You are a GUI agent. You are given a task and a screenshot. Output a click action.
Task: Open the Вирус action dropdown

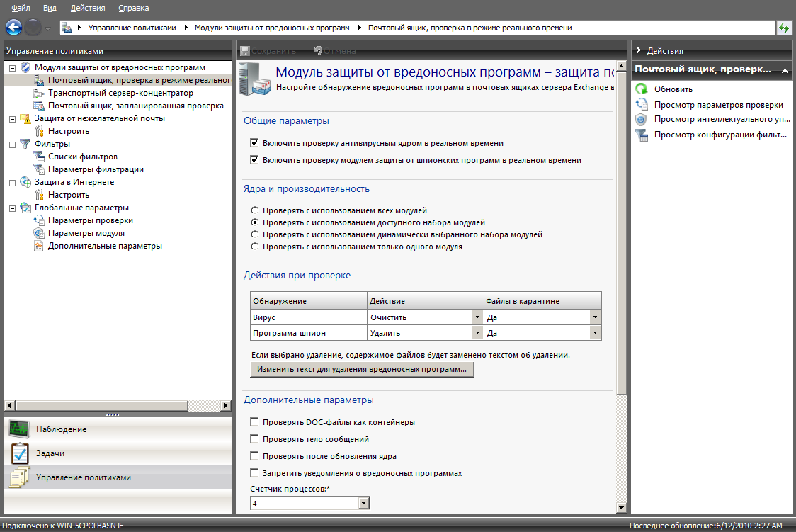coord(477,318)
